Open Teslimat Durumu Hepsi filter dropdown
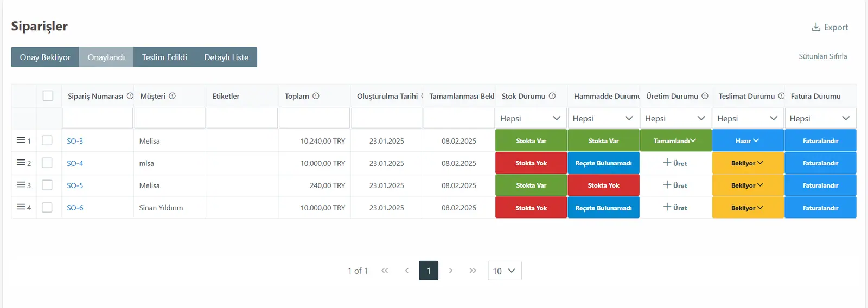This screenshot has width=868, height=308. [x=748, y=118]
